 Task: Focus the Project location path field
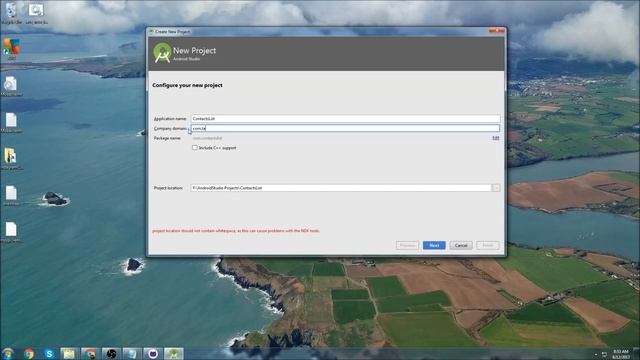tap(341, 188)
